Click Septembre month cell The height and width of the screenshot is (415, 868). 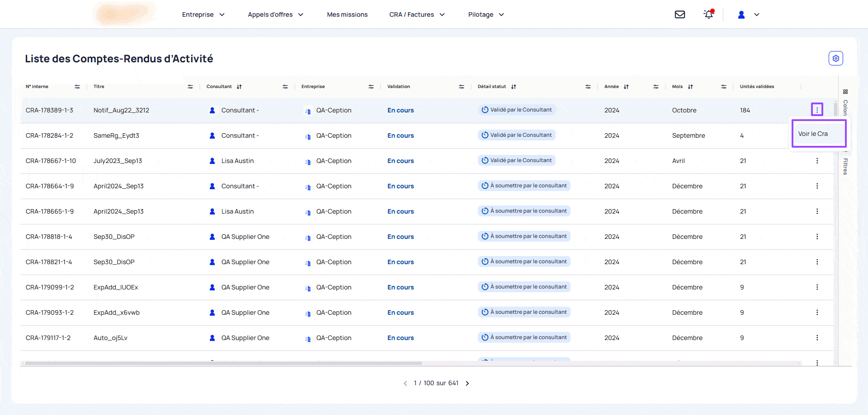pos(689,135)
